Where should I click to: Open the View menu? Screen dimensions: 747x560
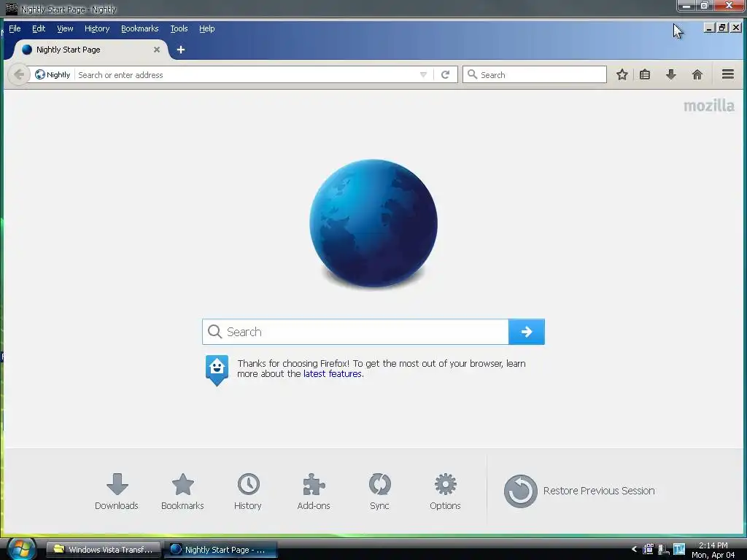pos(65,28)
